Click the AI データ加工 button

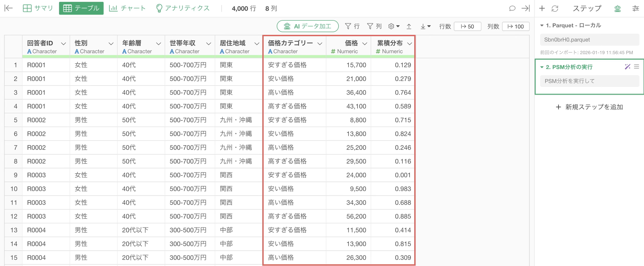pyautogui.click(x=308, y=26)
